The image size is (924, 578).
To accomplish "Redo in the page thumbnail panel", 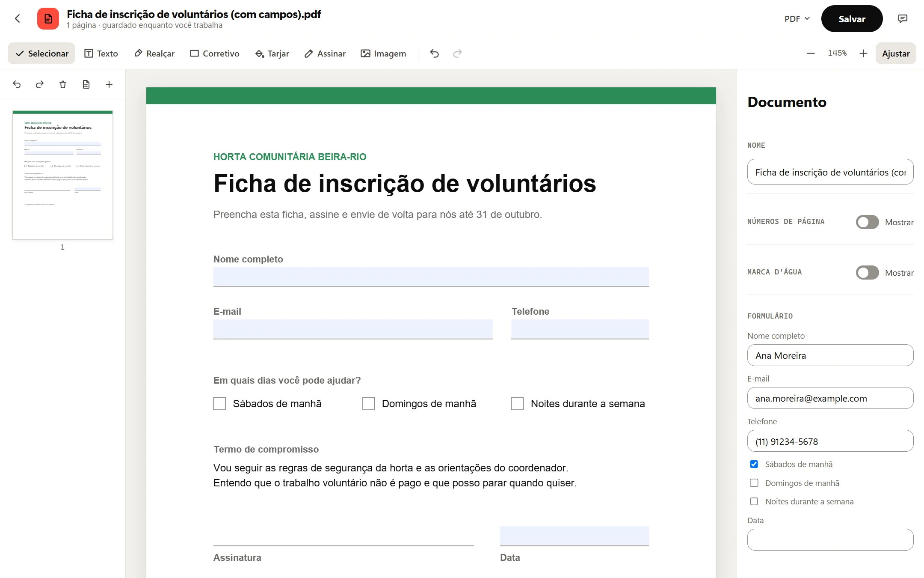I will [40, 84].
